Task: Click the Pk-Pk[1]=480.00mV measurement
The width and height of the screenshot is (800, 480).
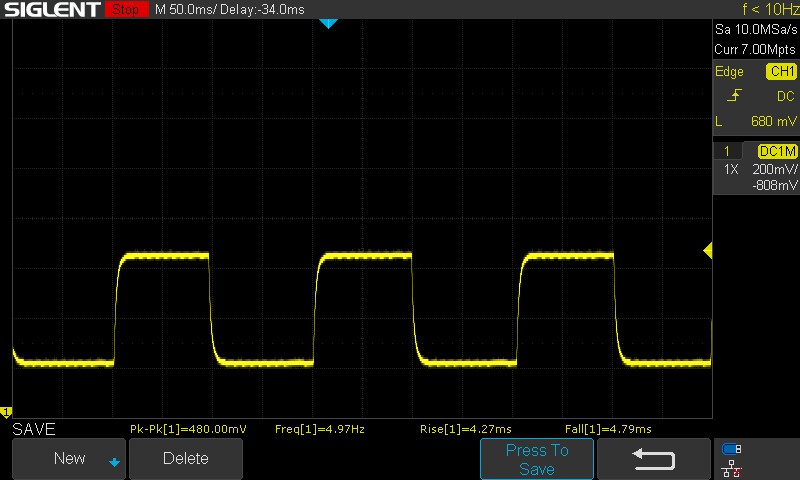Action: point(188,429)
